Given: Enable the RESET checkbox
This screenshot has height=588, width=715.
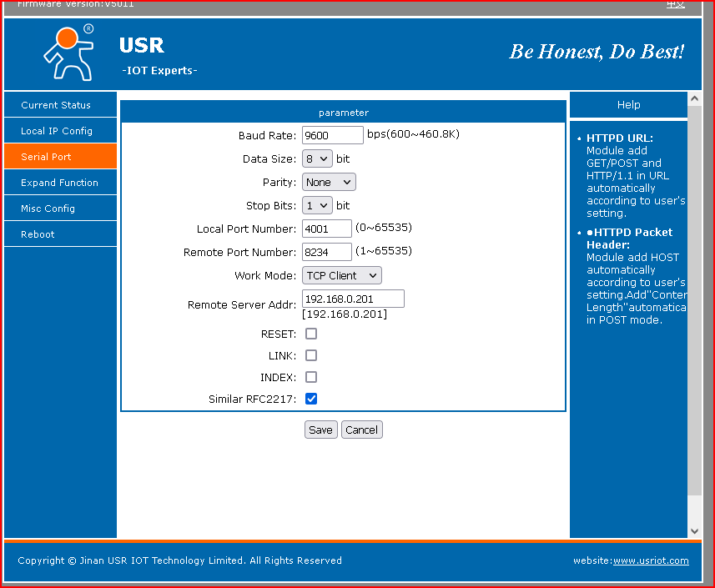Looking at the screenshot, I should (311, 334).
